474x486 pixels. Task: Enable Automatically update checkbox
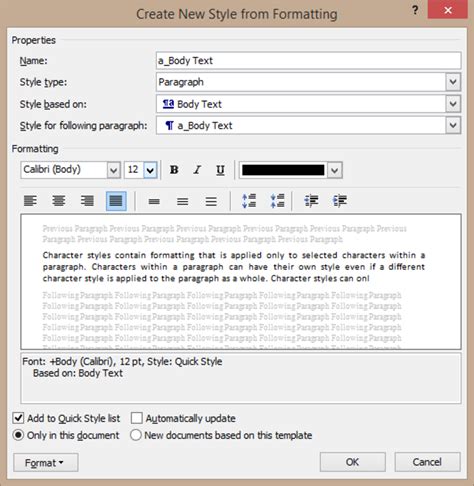coord(137,418)
